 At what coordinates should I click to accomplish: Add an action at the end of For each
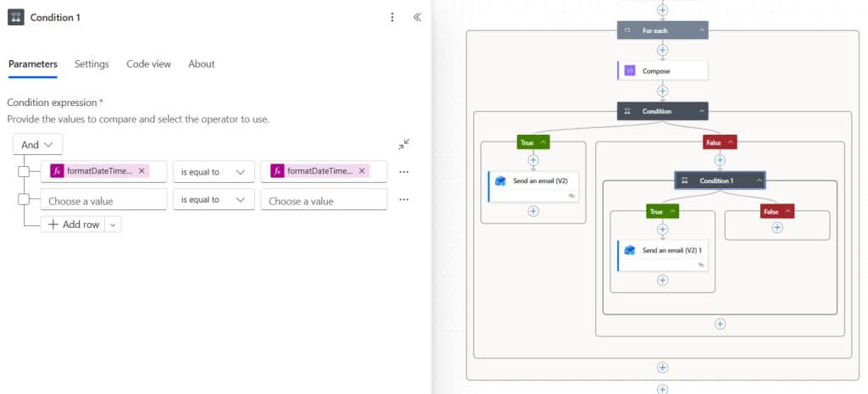point(662,368)
